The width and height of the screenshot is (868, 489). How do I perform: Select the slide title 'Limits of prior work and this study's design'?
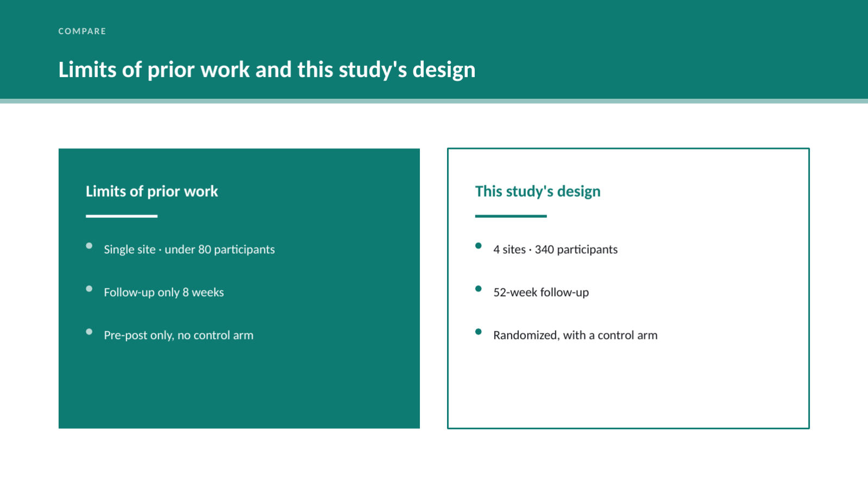pos(267,70)
